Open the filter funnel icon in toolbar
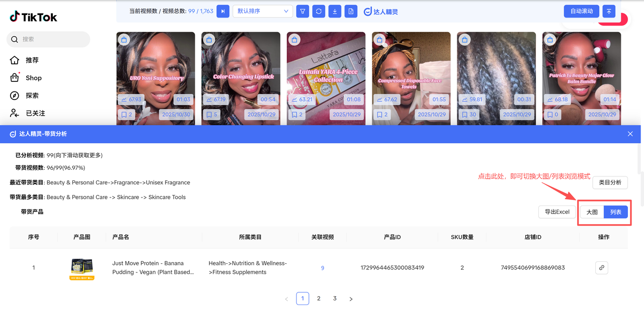644x313 pixels. (x=302, y=11)
